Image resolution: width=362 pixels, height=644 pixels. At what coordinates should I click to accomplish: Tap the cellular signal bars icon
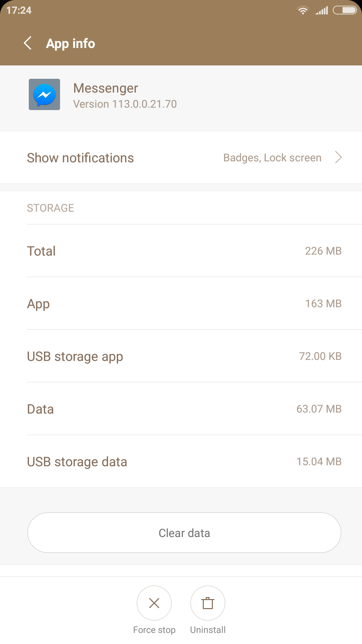click(322, 11)
